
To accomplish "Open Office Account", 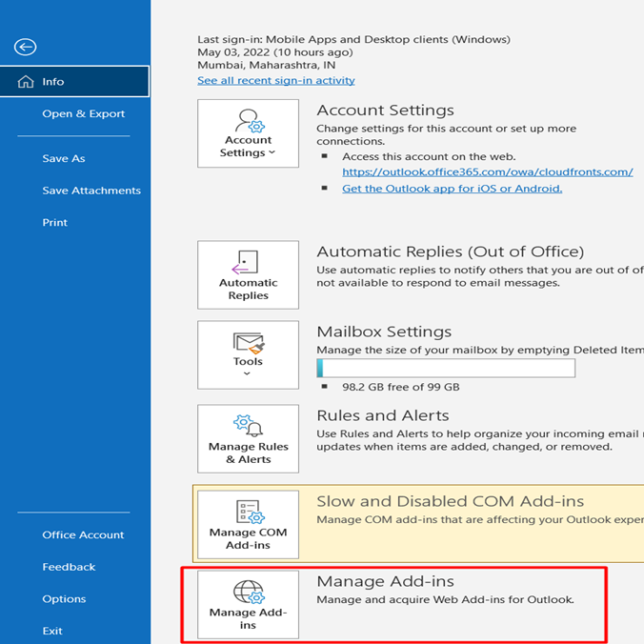I will [x=83, y=534].
